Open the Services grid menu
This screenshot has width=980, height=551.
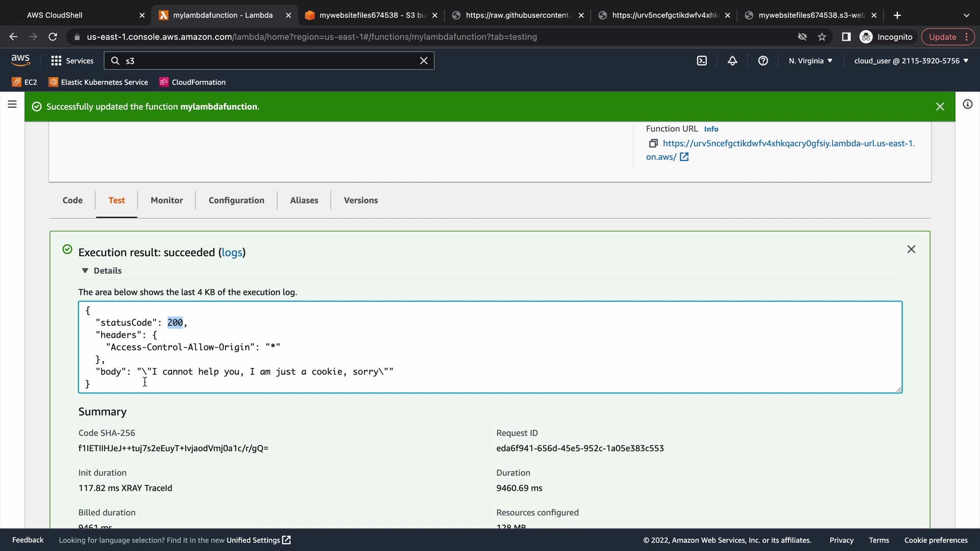coord(72,61)
